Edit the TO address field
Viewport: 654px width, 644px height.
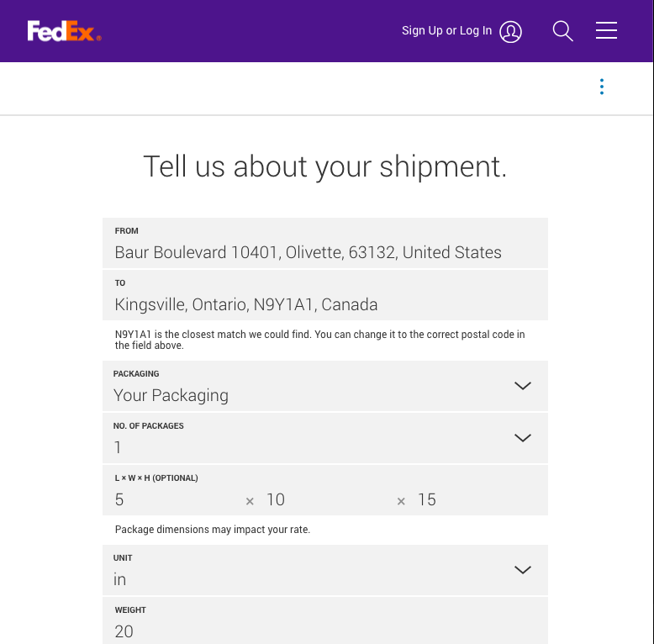(x=325, y=295)
